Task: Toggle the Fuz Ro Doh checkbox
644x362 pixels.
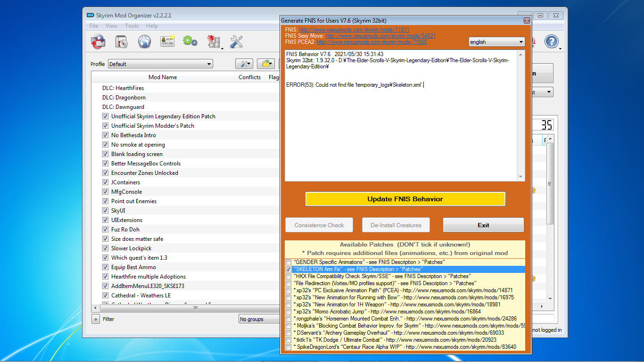Action: [105, 230]
